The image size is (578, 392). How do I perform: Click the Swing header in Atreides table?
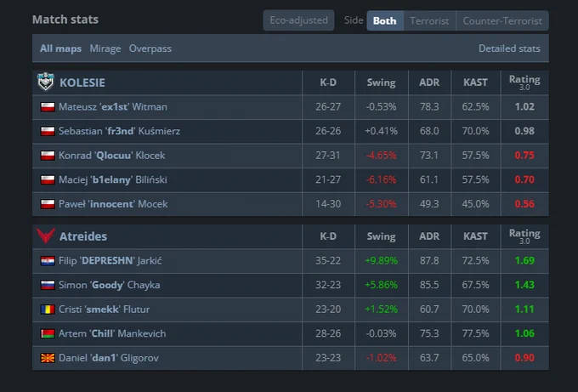click(381, 236)
